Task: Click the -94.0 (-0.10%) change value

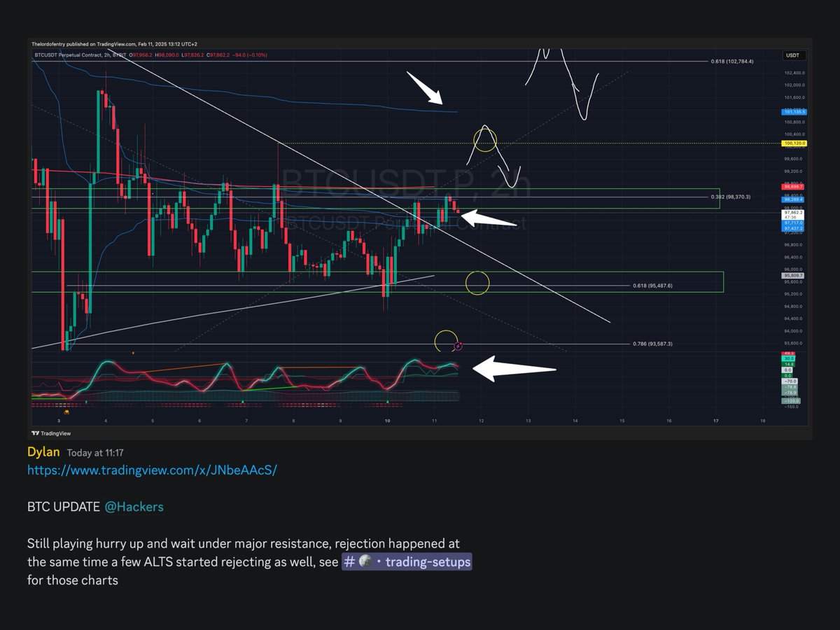Action: click(250, 55)
